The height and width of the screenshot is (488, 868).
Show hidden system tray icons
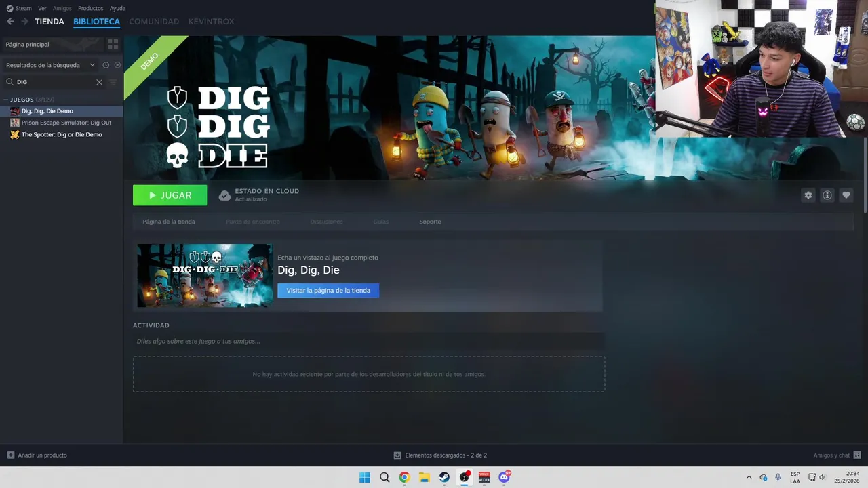tap(749, 477)
